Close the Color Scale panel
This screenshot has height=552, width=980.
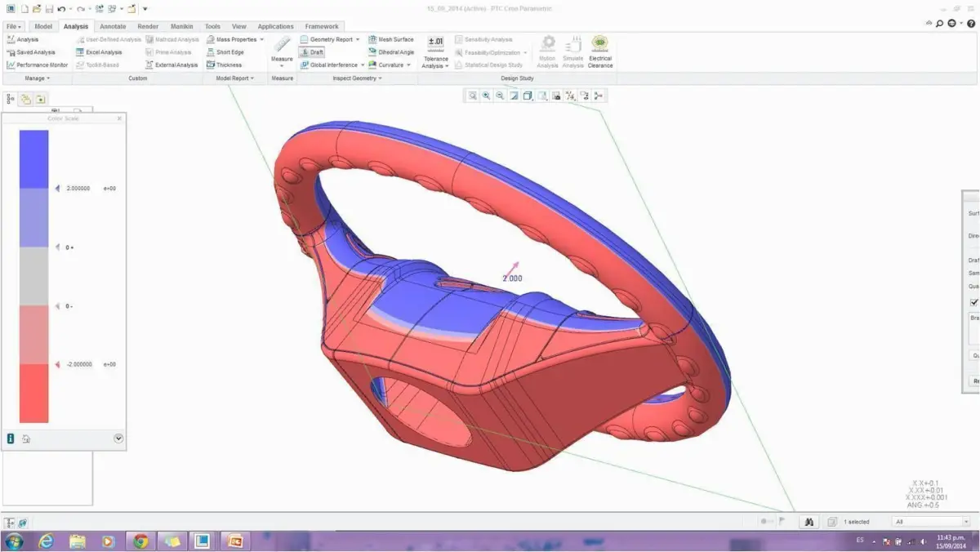119,118
